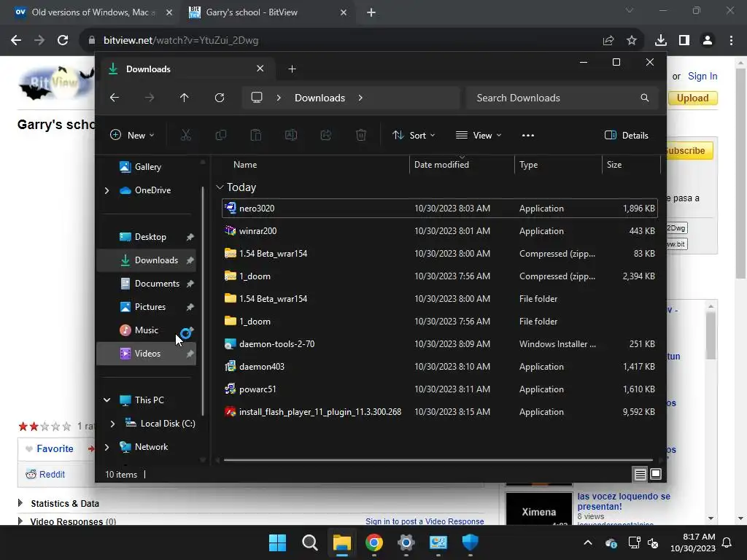This screenshot has width=747, height=560.
Task: Click the horizontal scrollbar in file list
Action: pos(438,460)
